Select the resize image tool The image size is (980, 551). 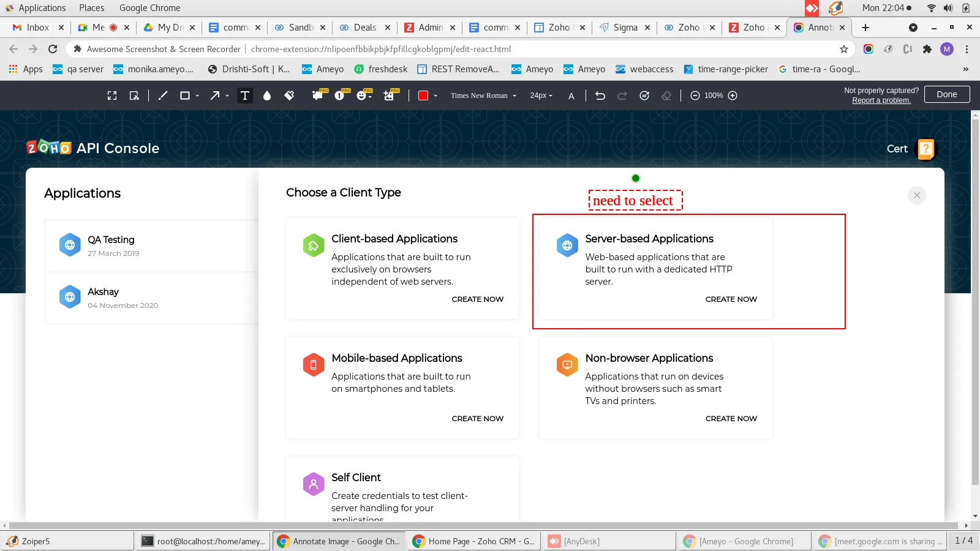pyautogui.click(x=134, y=96)
